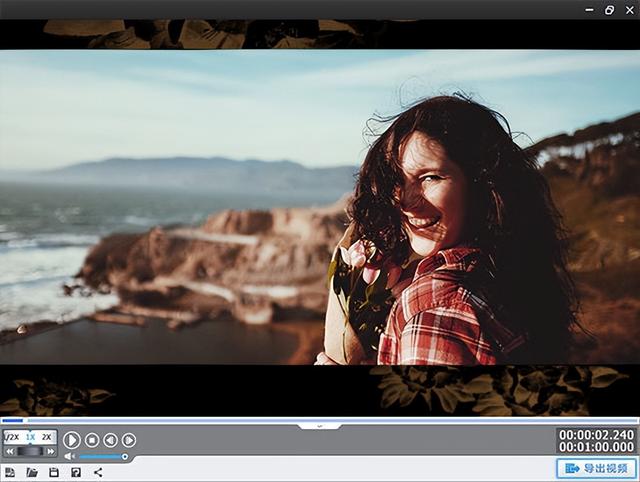Image resolution: width=640 pixels, height=482 pixels.
Task: Click the fast-forward double-arrow button
Action: click(50, 451)
